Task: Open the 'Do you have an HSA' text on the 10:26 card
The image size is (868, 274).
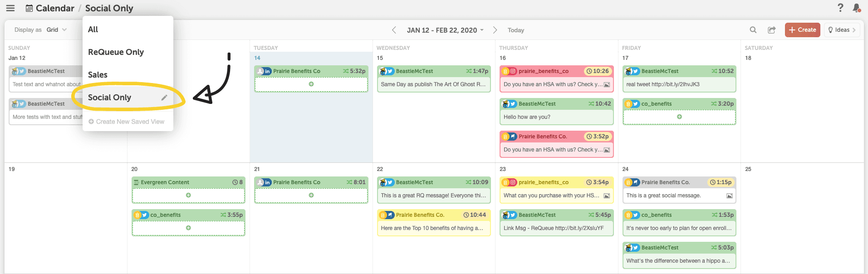Action: pos(553,84)
